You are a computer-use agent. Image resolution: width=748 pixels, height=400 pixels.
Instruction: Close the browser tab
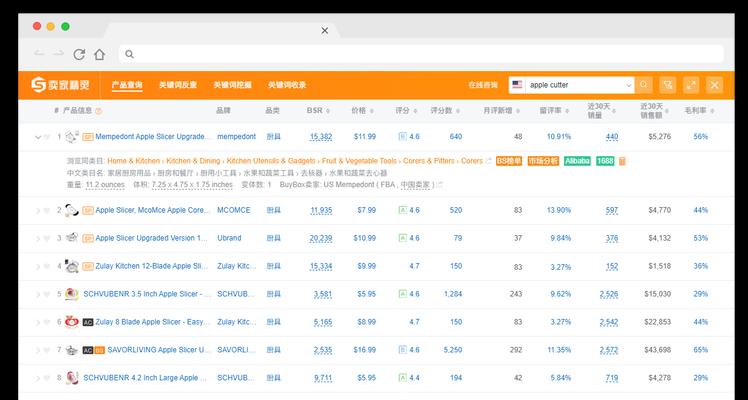coord(324,31)
